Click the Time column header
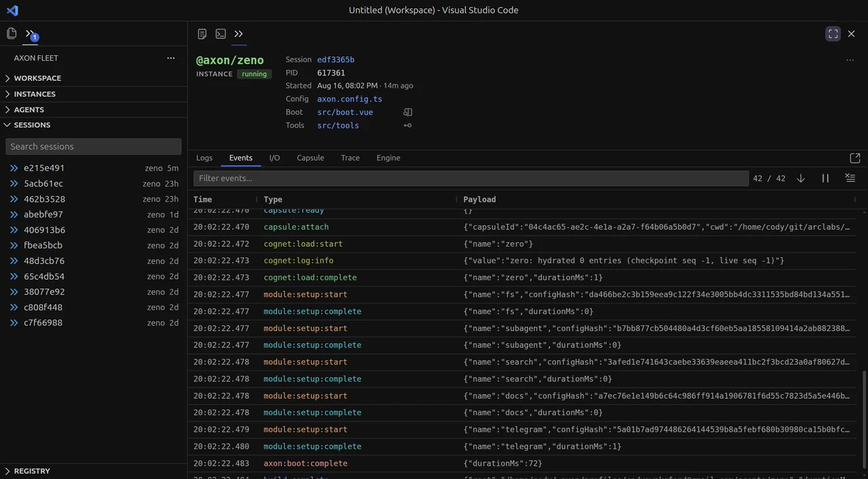 tap(203, 199)
